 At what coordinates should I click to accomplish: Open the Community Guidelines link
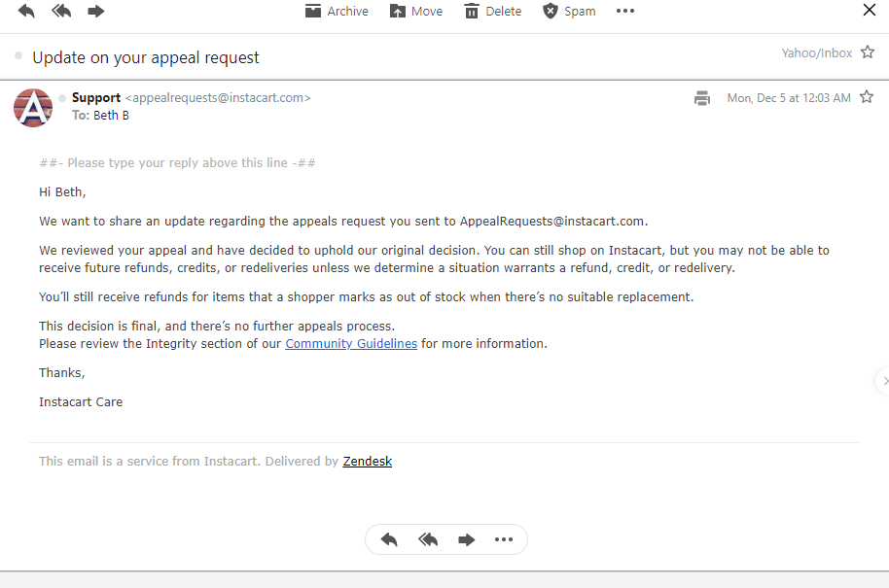point(351,344)
